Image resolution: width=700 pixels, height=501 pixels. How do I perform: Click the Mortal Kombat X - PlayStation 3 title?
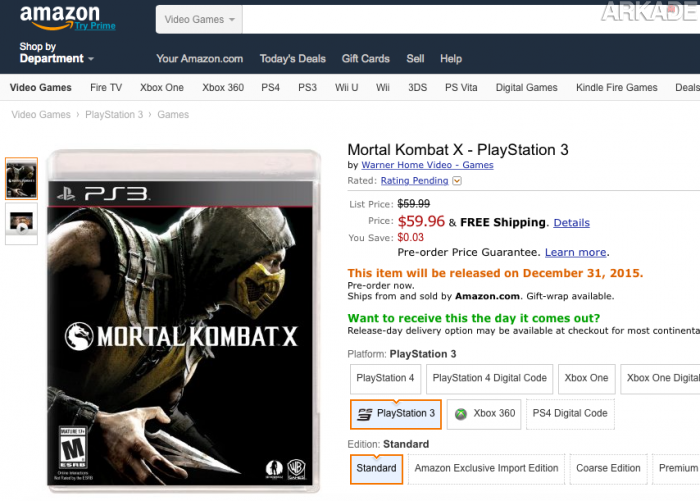pyautogui.click(x=458, y=150)
